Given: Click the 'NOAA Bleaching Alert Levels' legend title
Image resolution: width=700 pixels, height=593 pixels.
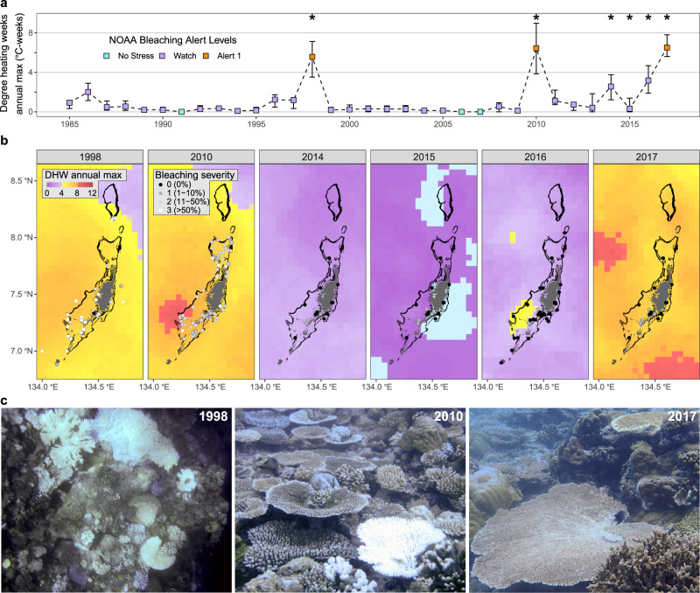Looking at the screenshot, I should 172,40.
